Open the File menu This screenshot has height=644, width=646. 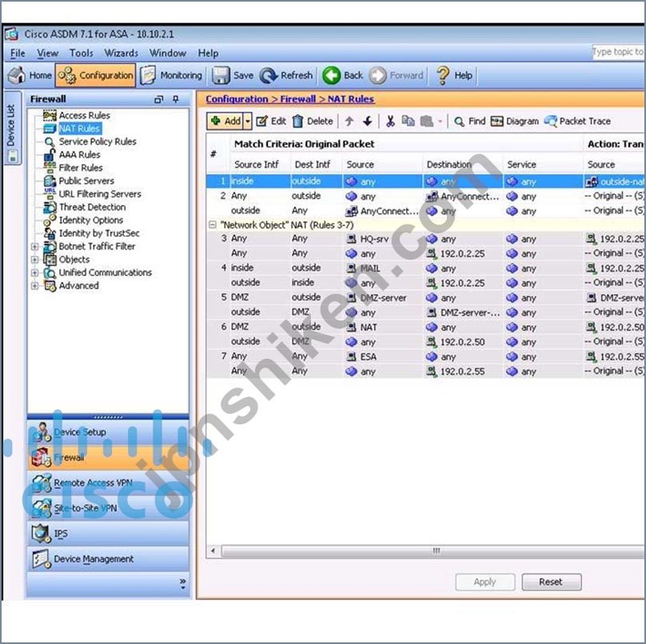pyautogui.click(x=18, y=53)
